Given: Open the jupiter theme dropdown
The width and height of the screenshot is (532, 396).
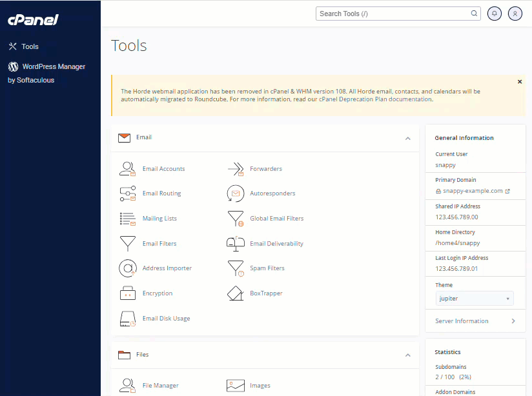Looking at the screenshot, I should pyautogui.click(x=475, y=299).
